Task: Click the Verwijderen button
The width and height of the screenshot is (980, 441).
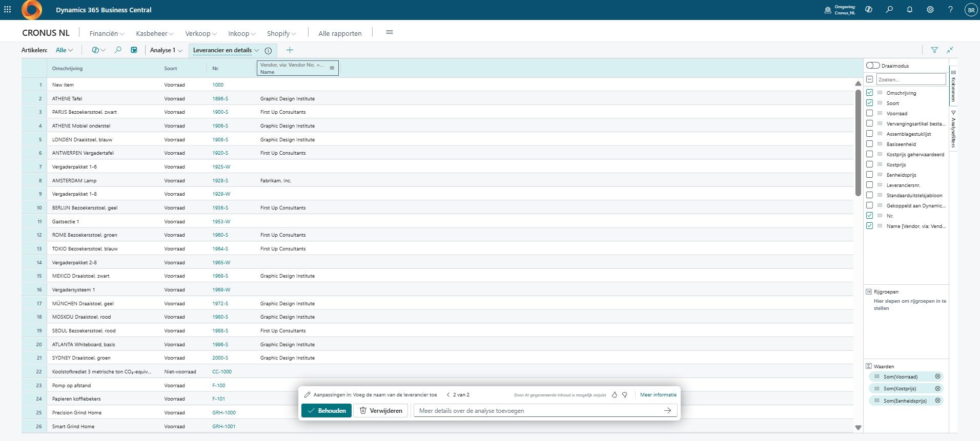Action: (x=381, y=411)
